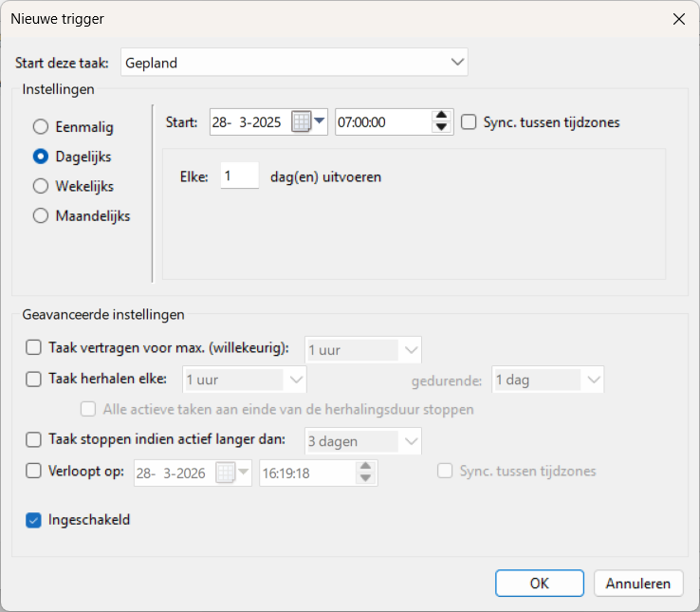Increase start time with up spinner arrow
The height and width of the screenshot is (612, 700).
(x=441, y=116)
